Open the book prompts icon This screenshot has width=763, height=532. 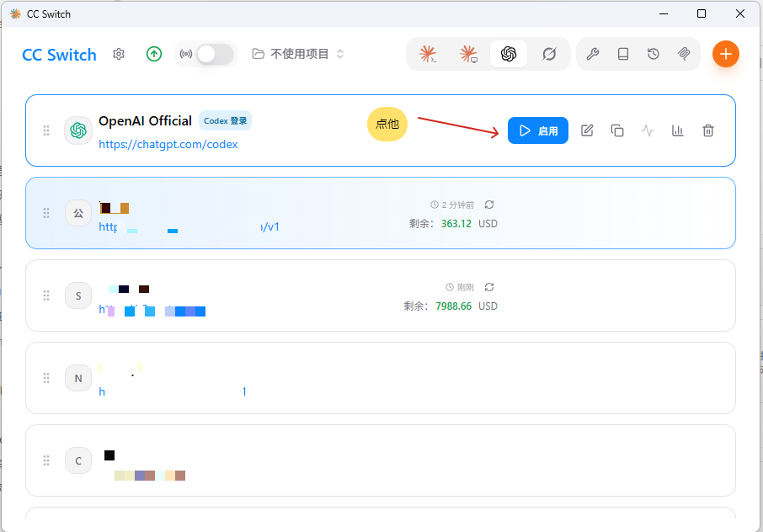[623, 54]
